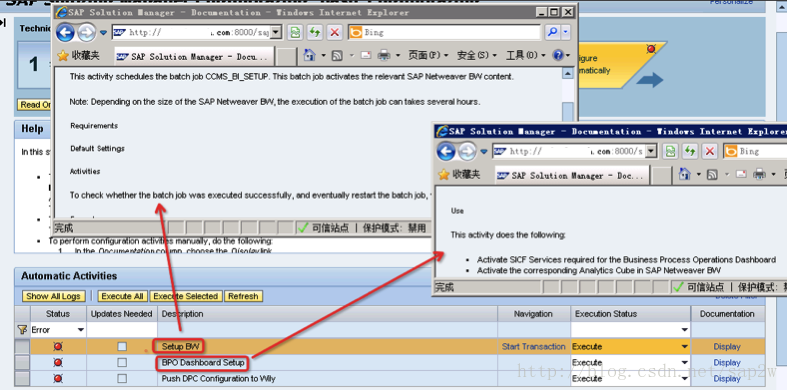This screenshot has height=391, width=788.
Task: Go back in the second IE window
Action: 446,151
